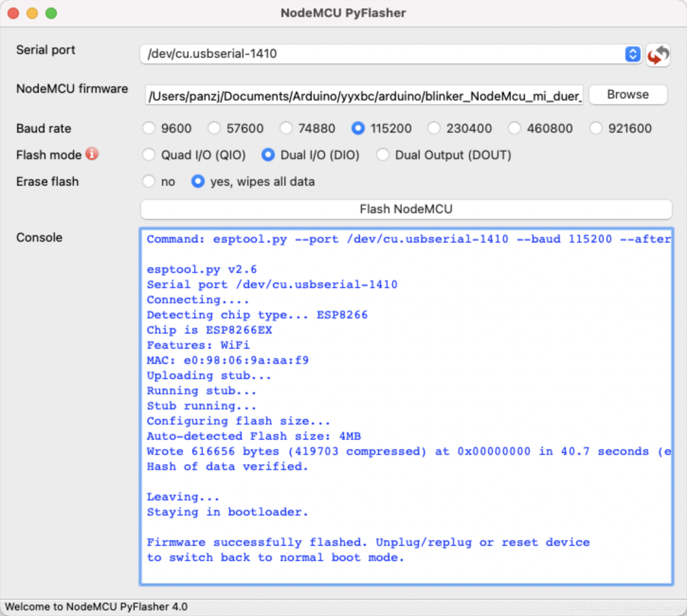Click the /dev/cu.usbserial-1410 serial port field
The width and height of the screenshot is (687, 616).
[391, 54]
